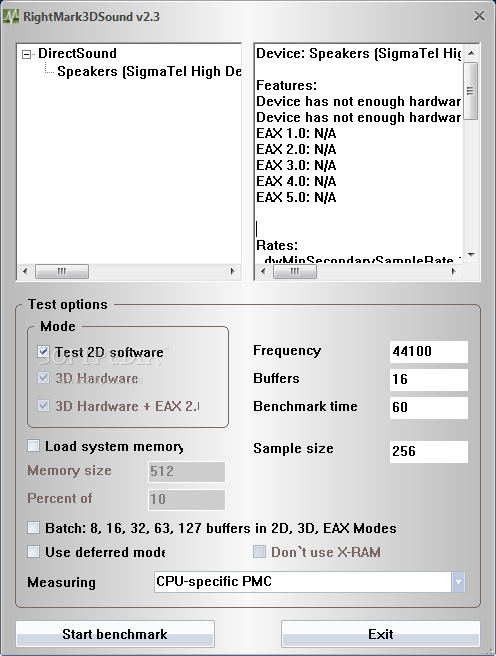Viewport: 496px width, 656px height.
Task: Toggle 3D Hardware + EAX 2 checkbox
Action: (43, 405)
